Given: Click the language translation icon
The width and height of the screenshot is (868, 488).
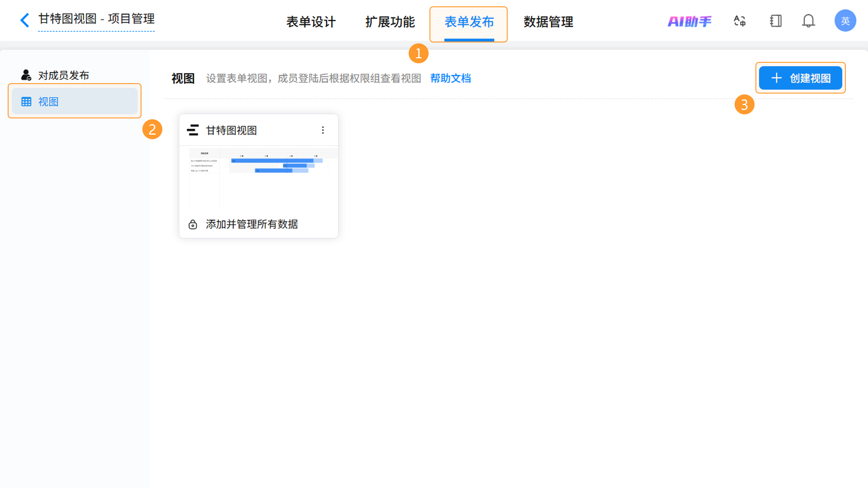Looking at the screenshot, I should 739,21.
